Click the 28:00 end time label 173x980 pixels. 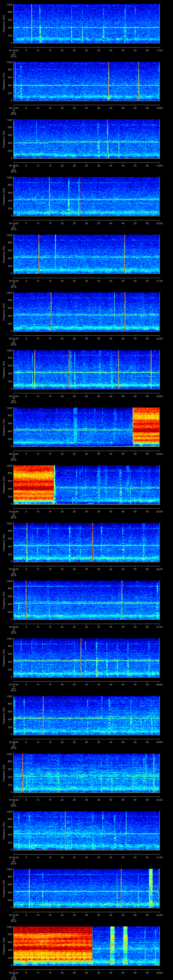coord(159,684)
